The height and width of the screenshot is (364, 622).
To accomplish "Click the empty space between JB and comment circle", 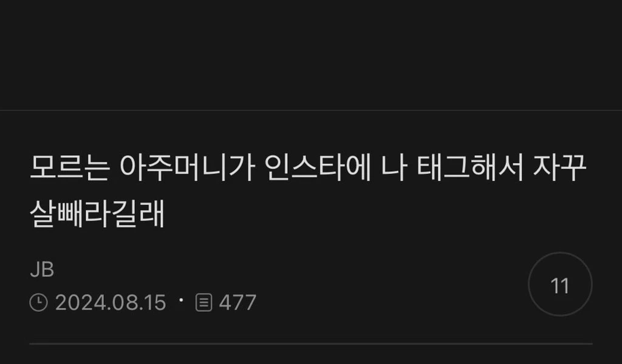I will pos(291,270).
